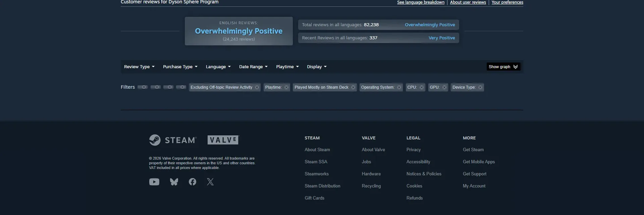Open the Language filter dropdown
This screenshot has height=215, width=644.
tap(218, 67)
